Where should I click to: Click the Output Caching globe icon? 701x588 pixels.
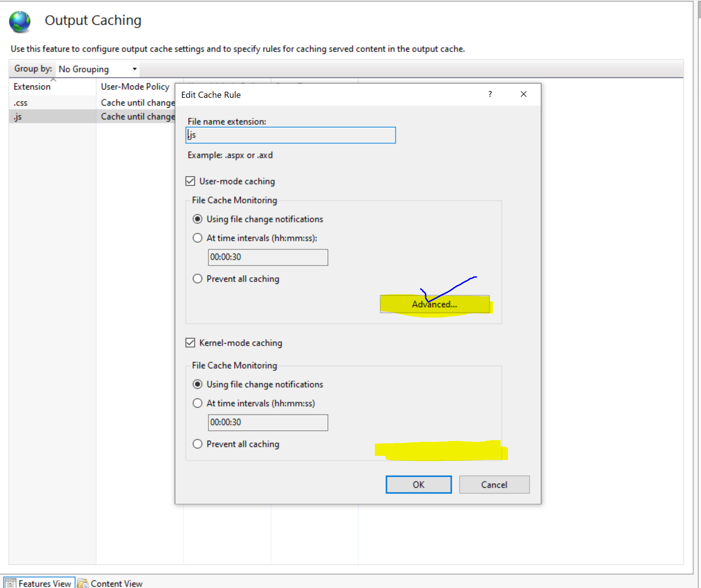(19, 21)
